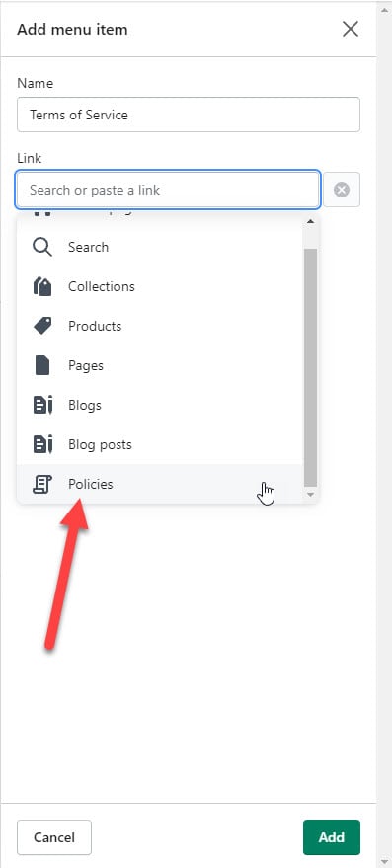Click the Collections tag icon
Image resolution: width=392 pixels, height=868 pixels.
42,286
